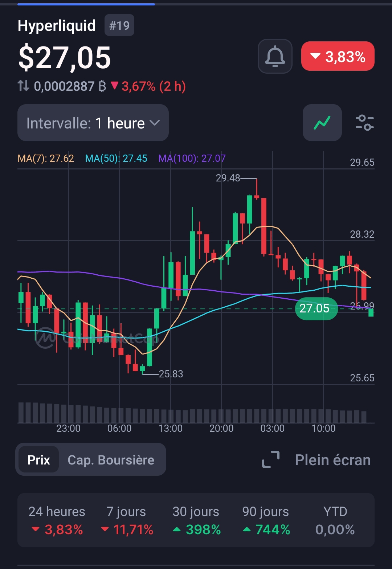Open the Plein écran fullscreen icon
This screenshot has width=392, height=569.
(x=271, y=459)
